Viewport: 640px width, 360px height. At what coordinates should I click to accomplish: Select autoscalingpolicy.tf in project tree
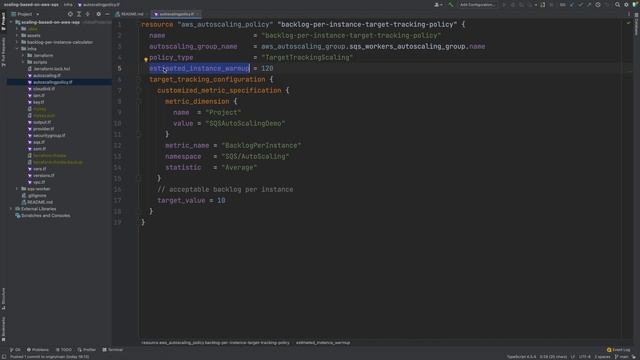tap(52, 82)
